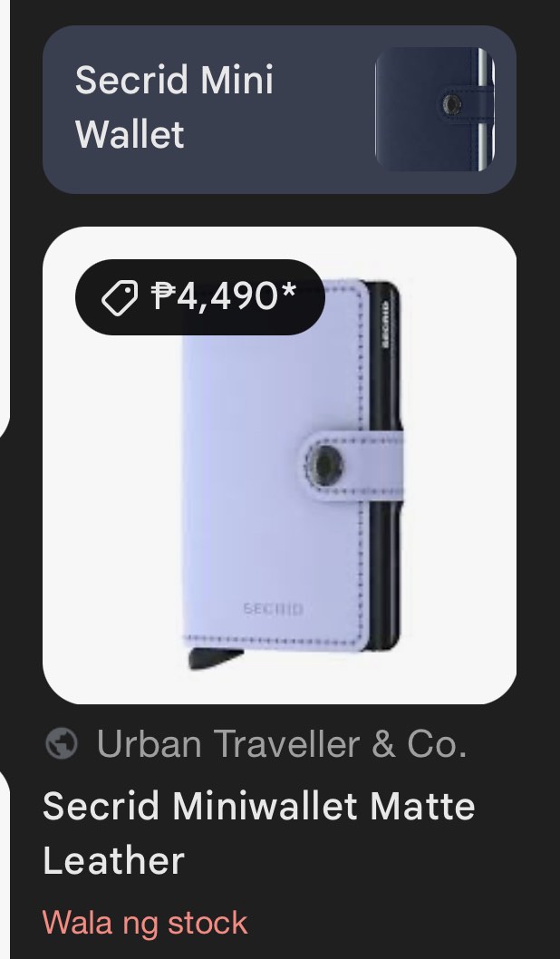This screenshot has height=959, width=560.
Task: Select the ₱4,490* price pill
Action: point(200,297)
